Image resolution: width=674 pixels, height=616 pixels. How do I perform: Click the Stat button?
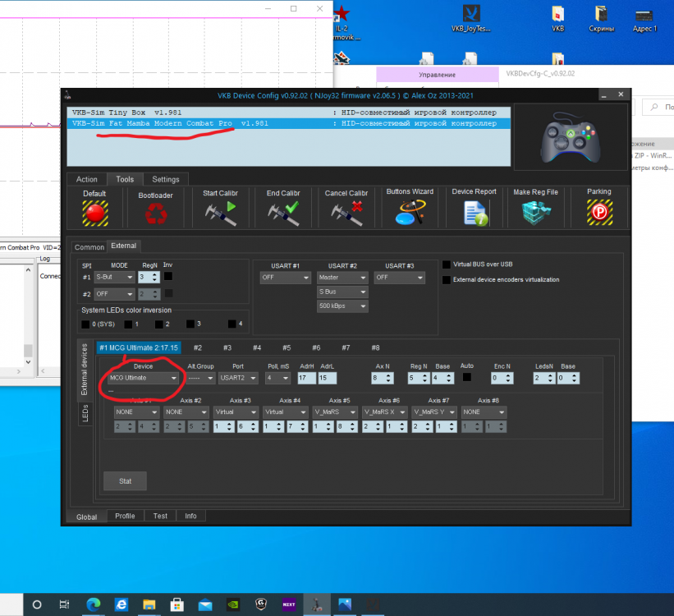click(125, 481)
